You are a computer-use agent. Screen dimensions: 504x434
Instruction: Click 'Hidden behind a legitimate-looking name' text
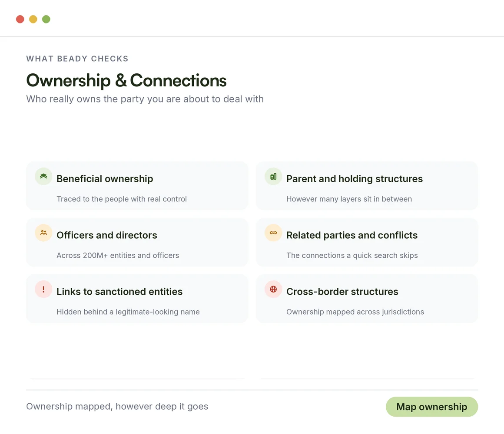pyautogui.click(x=128, y=312)
